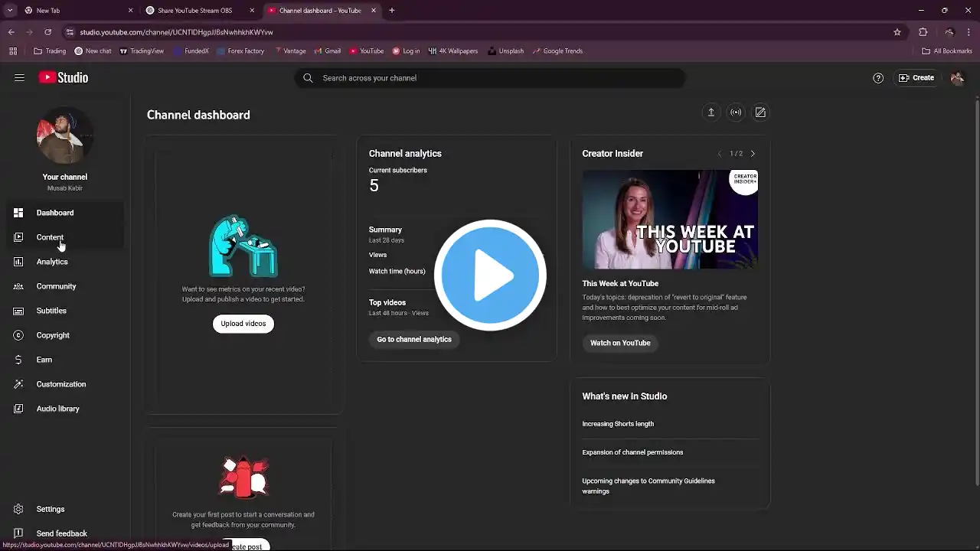Open Audio library in the sidebar

(x=65, y=409)
